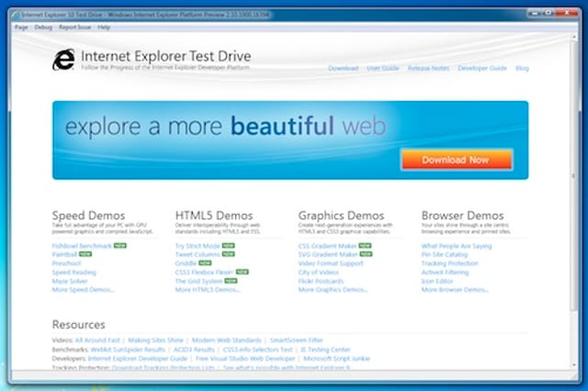Open Making Sites Shine video link
Screen dimensions: 588x391
(155, 341)
